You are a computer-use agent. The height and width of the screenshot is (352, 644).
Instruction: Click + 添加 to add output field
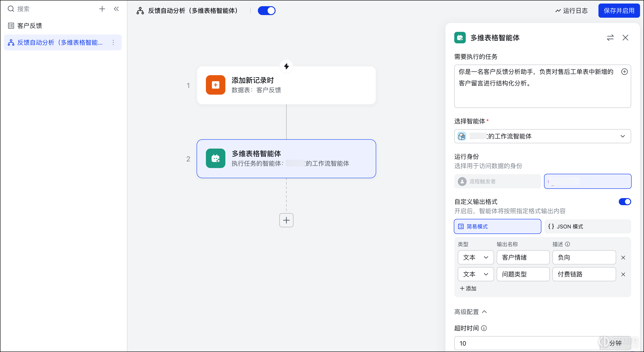[x=468, y=289]
